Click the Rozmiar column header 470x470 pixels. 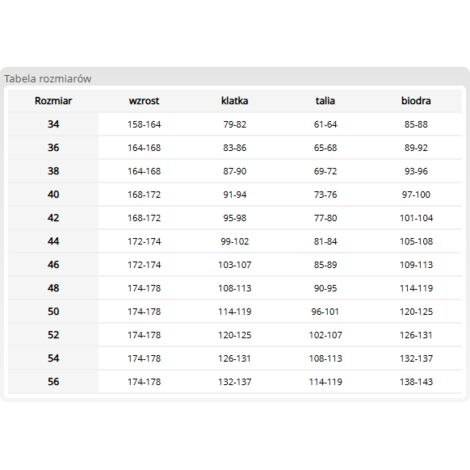[53, 101]
